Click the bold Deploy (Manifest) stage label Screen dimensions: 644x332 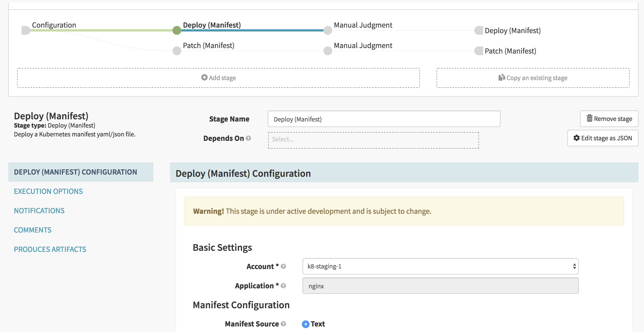click(x=212, y=25)
